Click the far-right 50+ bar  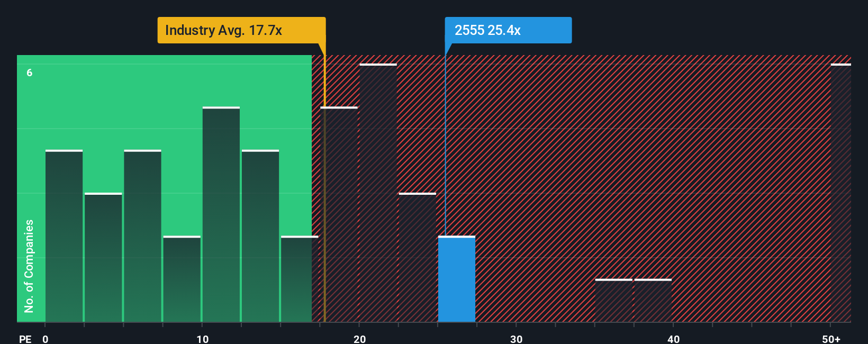pos(841,193)
